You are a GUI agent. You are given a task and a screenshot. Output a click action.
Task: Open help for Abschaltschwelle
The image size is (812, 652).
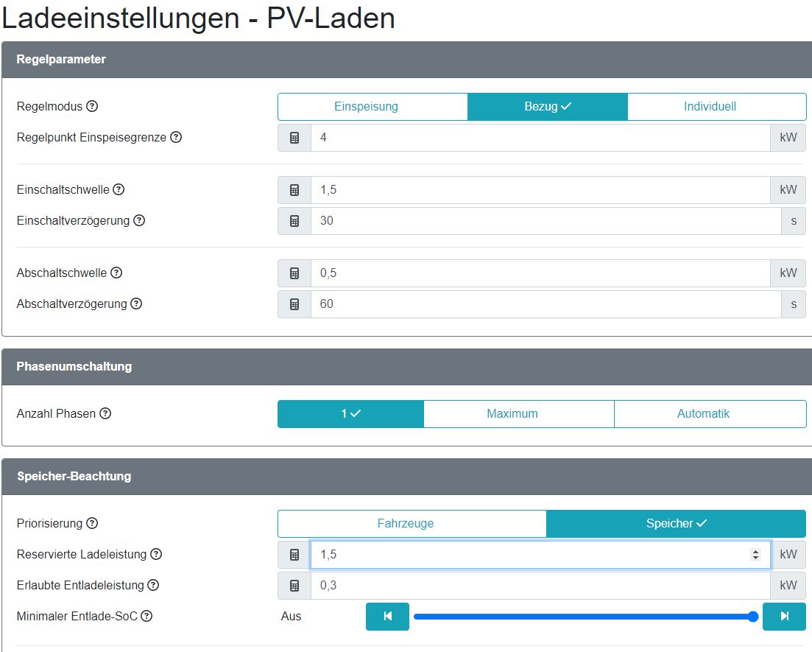click(116, 273)
